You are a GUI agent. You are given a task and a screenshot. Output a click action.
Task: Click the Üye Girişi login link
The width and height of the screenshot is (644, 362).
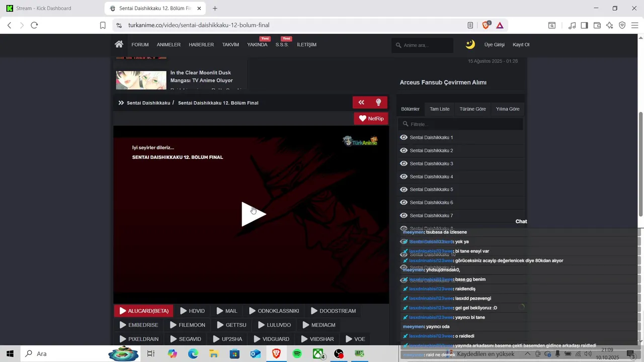[x=494, y=45]
